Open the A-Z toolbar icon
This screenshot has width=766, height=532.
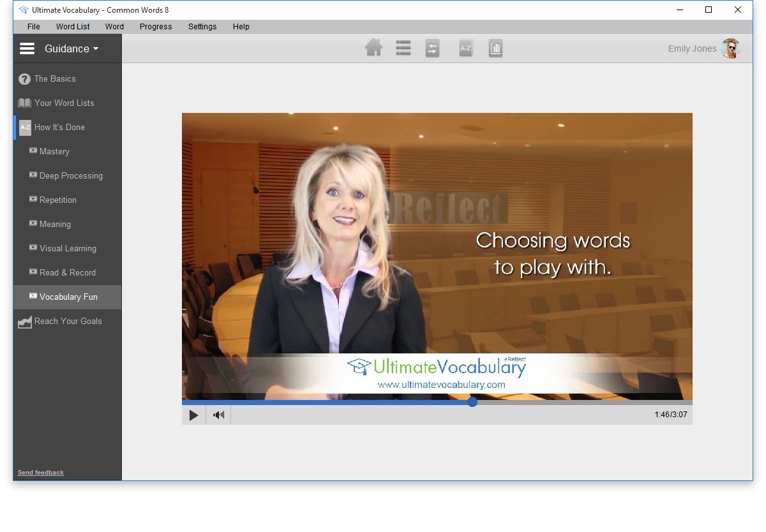466,48
